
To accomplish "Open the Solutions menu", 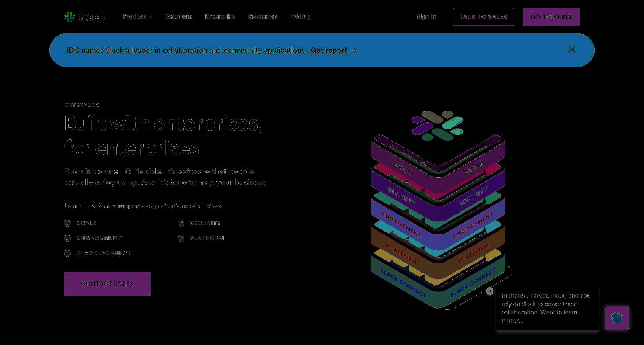I will 179,17.
